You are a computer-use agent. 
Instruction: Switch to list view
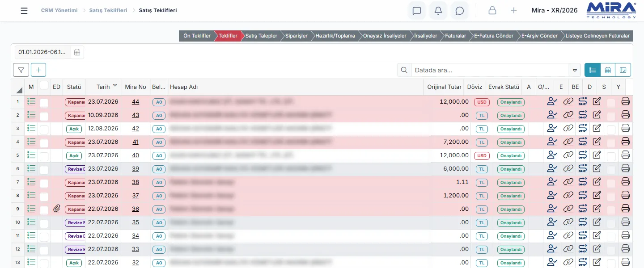click(x=593, y=70)
